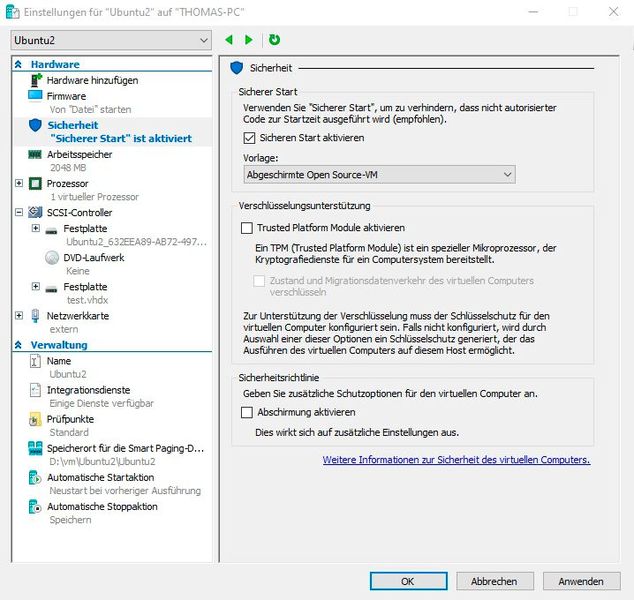This screenshot has height=600, width=634.
Task: Select Automatische Startaktion entry
Action: (101, 477)
